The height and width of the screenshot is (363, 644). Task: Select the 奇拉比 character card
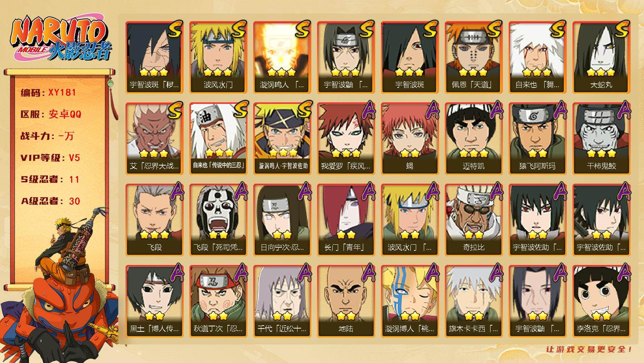[x=473, y=220]
